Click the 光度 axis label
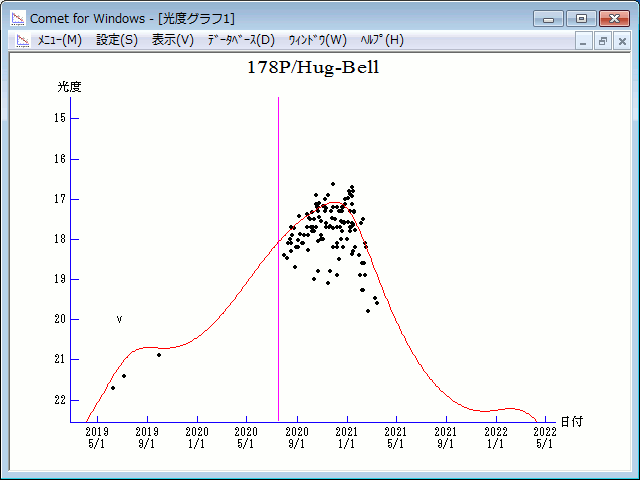This screenshot has height=480, width=640. click(x=69, y=87)
